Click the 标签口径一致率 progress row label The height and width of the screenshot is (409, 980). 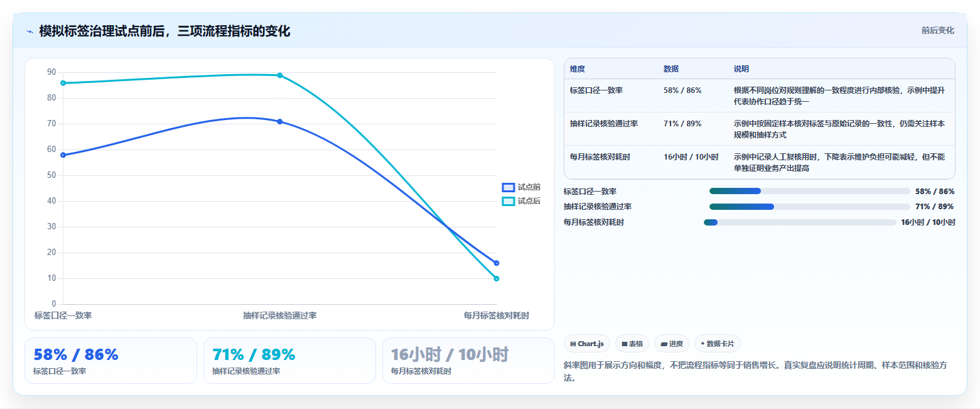[x=590, y=192]
